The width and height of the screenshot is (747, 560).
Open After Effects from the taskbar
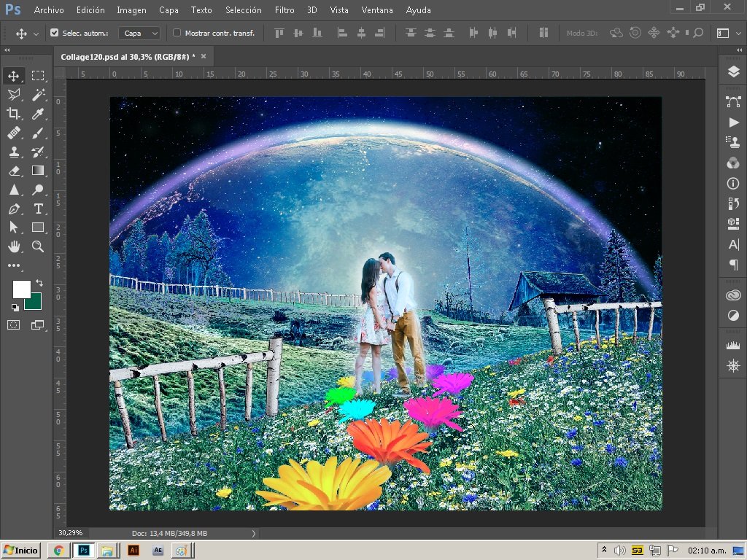click(x=158, y=551)
